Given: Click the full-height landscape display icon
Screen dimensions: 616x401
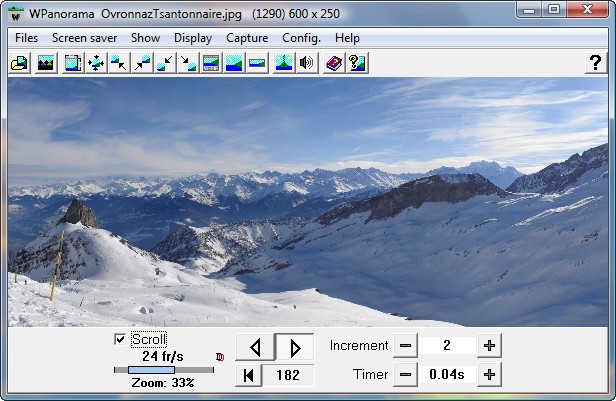Looking at the screenshot, I should click(234, 63).
